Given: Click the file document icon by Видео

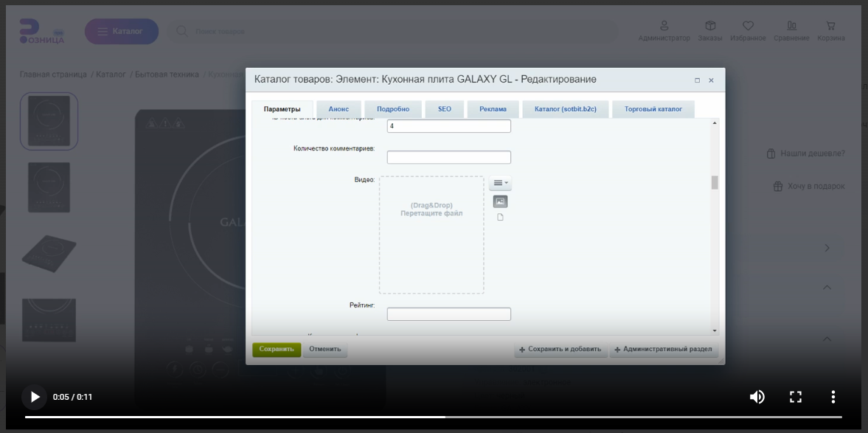Looking at the screenshot, I should (x=501, y=217).
